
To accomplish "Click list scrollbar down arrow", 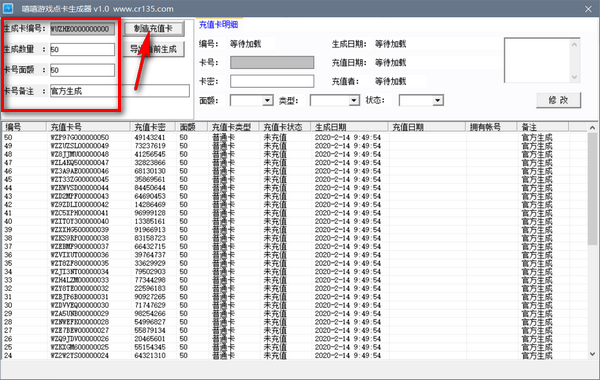I will click(592, 354).
